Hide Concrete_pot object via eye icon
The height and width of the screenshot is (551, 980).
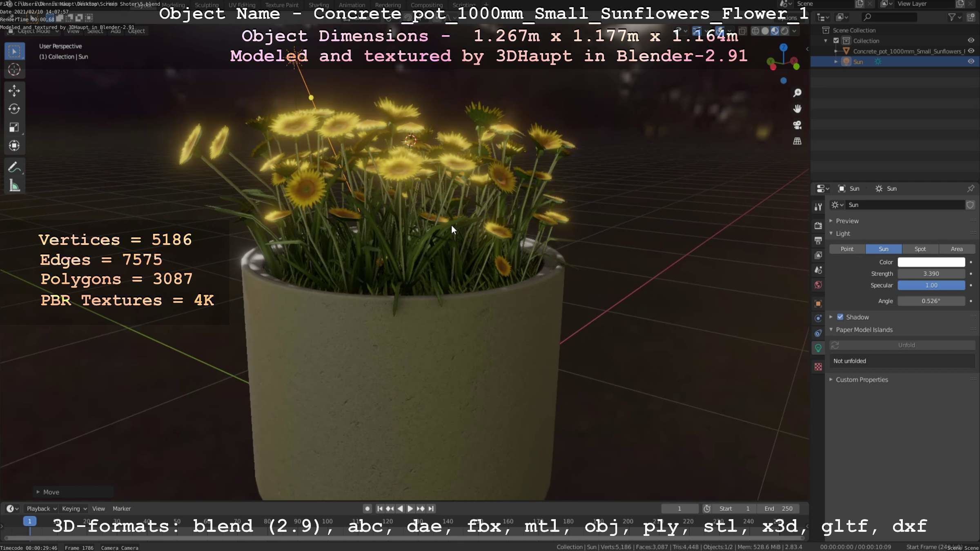971,51
